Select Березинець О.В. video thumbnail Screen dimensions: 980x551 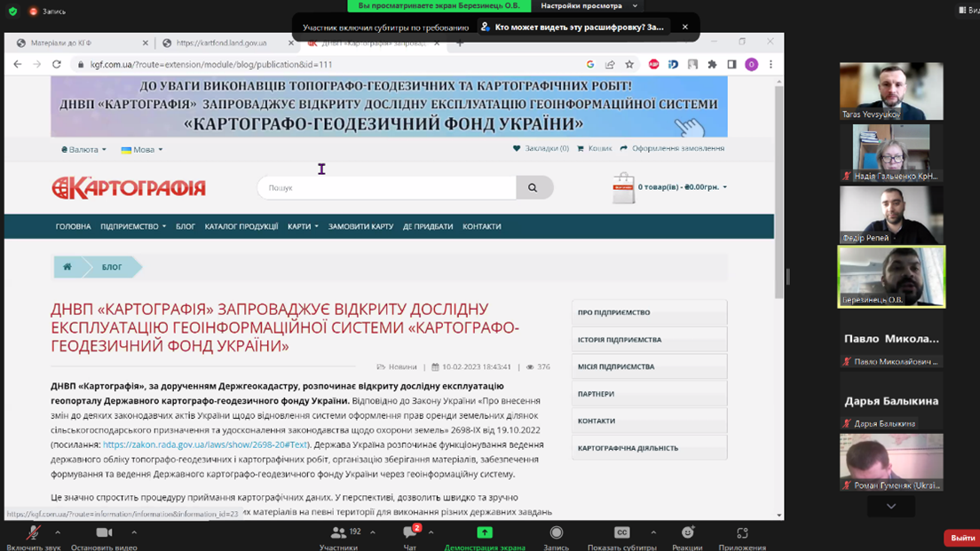point(891,276)
